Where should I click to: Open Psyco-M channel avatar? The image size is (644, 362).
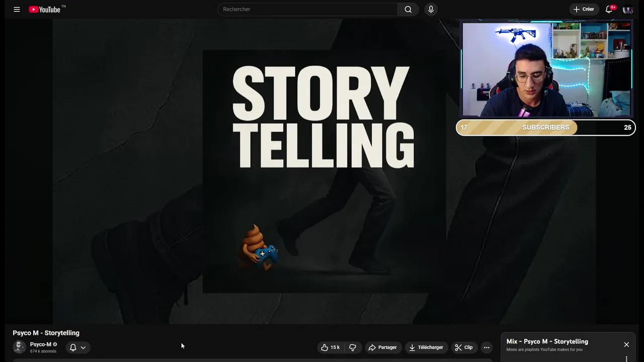19,347
